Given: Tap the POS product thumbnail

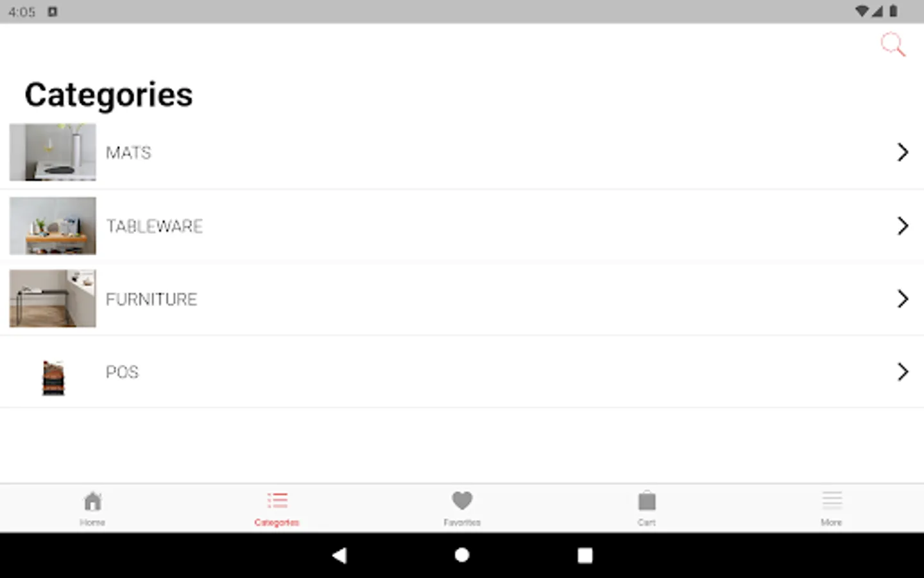Looking at the screenshot, I should coord(53,378).
